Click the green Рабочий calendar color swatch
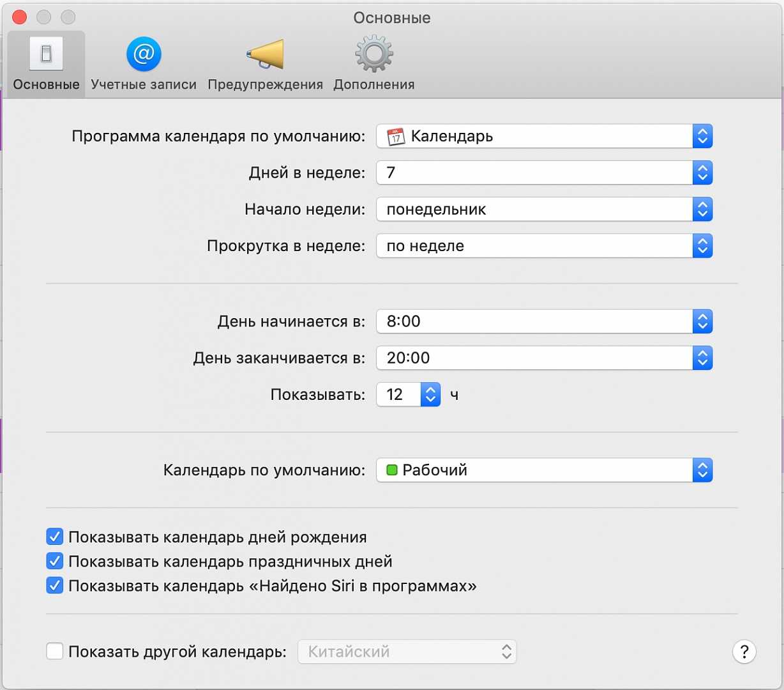 pyautogui.click(x=392, y=470)
